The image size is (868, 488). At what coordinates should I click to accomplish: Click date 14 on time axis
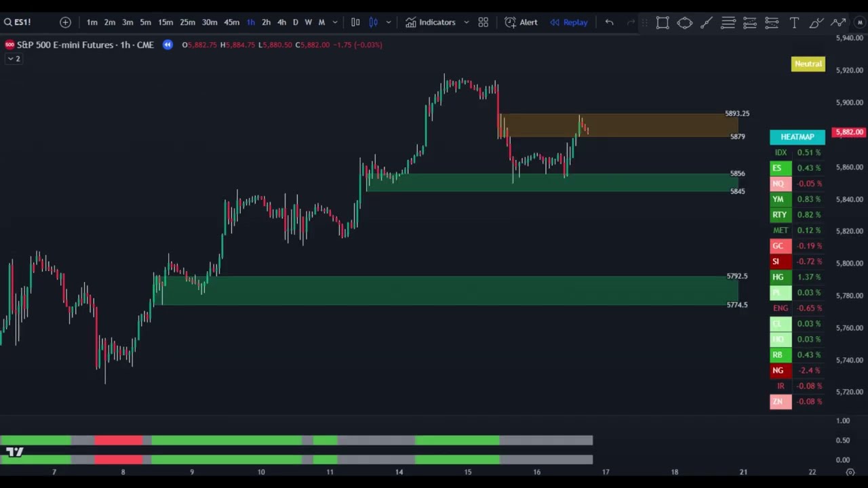(x=399, y=472)
